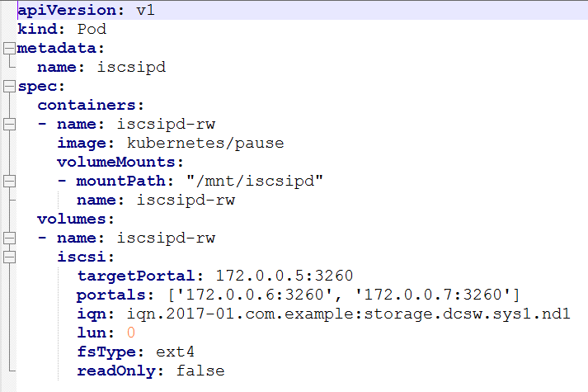Click the portals array value
The width and height of the screenshot is (588, 392).
[344, 295]
